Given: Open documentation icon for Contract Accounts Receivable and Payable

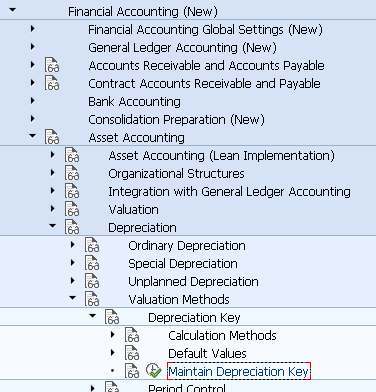Looking at the screenshot, I should pos(52,83).
